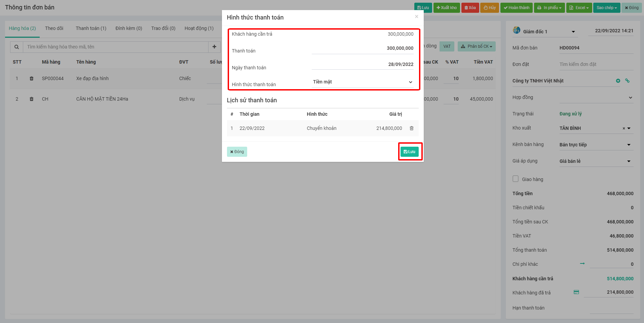Close the payment dialog with X
This screenshot has width=644, height=323.
(x=416, y=16)
